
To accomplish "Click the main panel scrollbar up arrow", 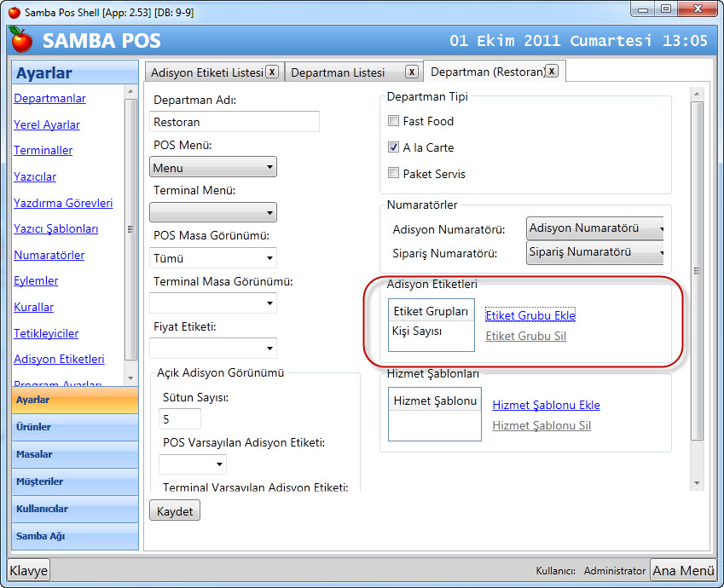I will pos(697,94).
